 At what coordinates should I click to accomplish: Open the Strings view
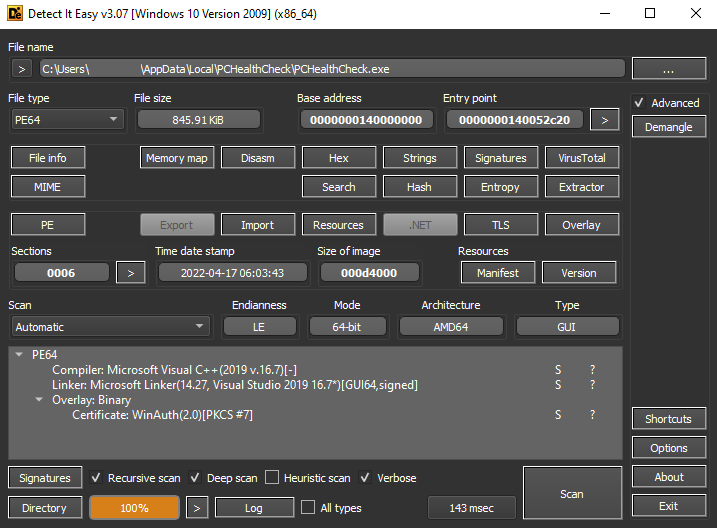[420, 158]
